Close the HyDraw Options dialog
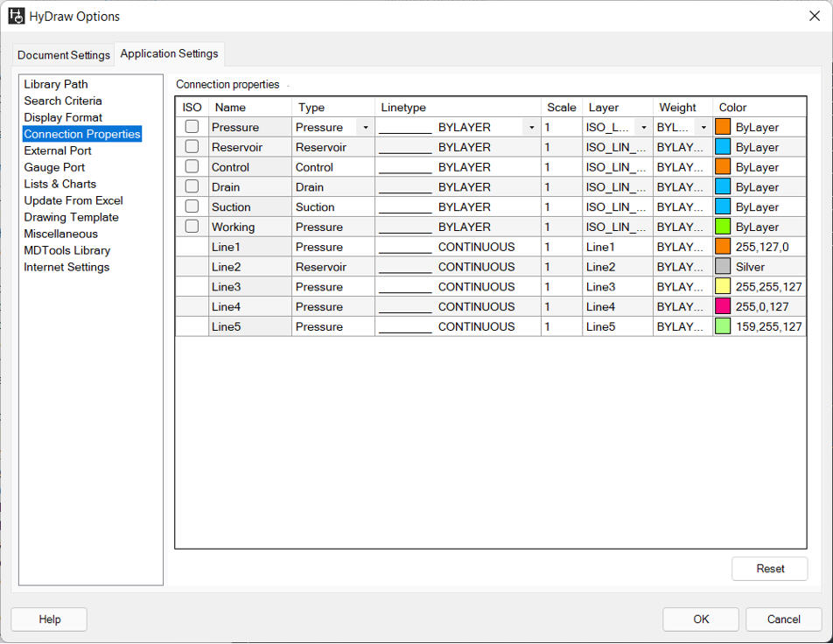This screenshot has width=833, height=644. point(815,16)
